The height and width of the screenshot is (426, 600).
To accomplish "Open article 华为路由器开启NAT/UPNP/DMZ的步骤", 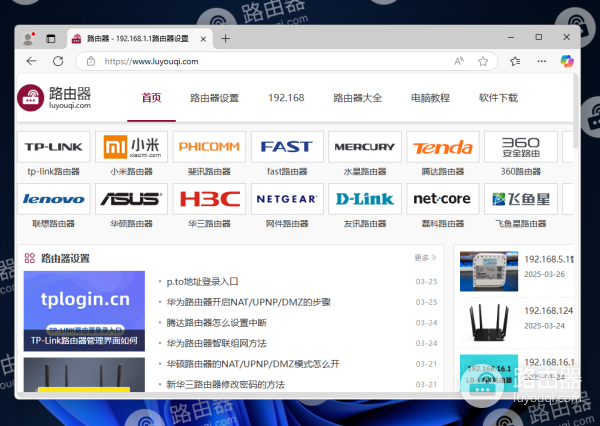I will point(248,302).
